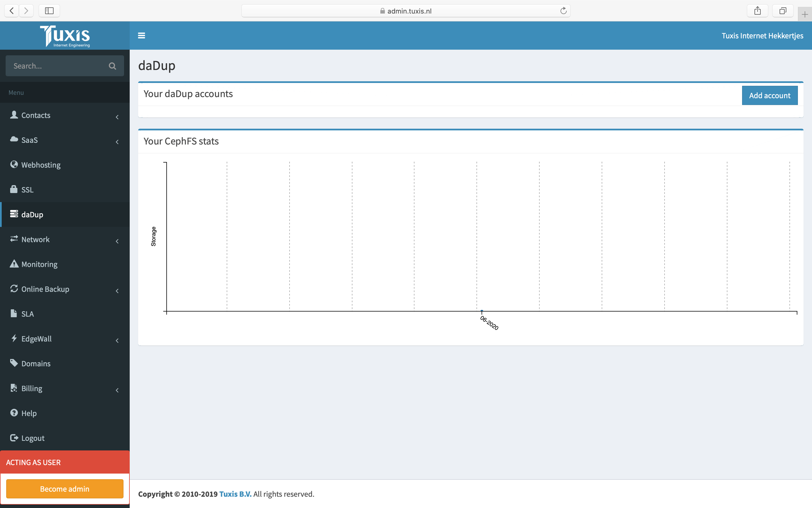Screen dimensions: 812x508
Task: Open the SLA menu item
Action: click(x=65, y=314)
